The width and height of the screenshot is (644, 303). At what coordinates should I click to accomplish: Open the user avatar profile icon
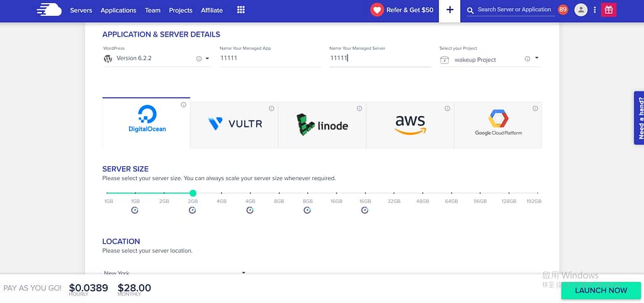(x=581, y=10)
